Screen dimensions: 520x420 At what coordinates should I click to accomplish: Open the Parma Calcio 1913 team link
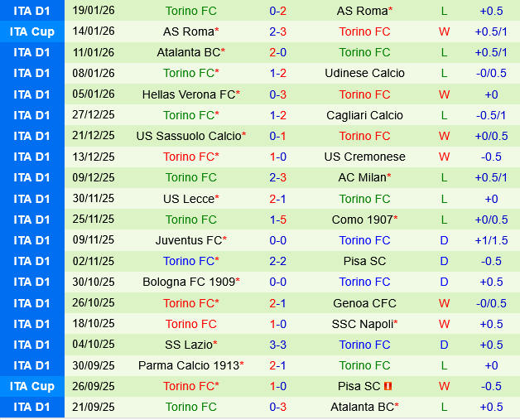(x=188, y=365)
